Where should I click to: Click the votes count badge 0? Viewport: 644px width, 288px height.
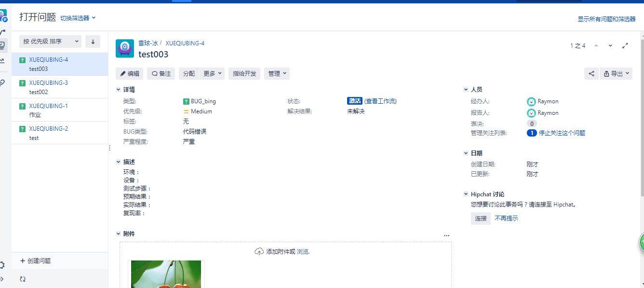(532, 124)
